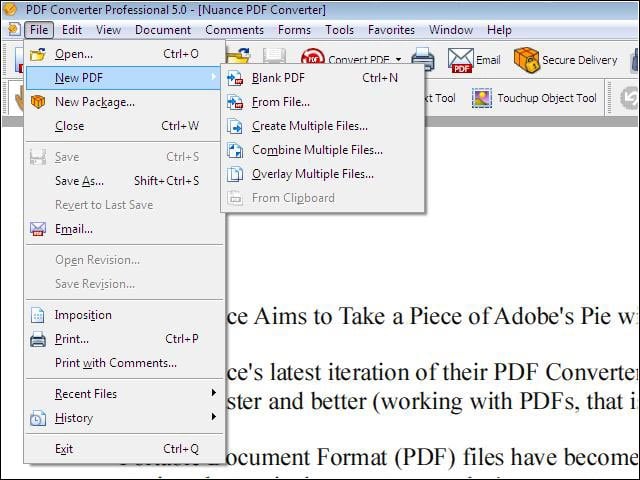Open Recent Files entry
The height and width of the screenshot is (480, 640).
click(x=125, y=394)
